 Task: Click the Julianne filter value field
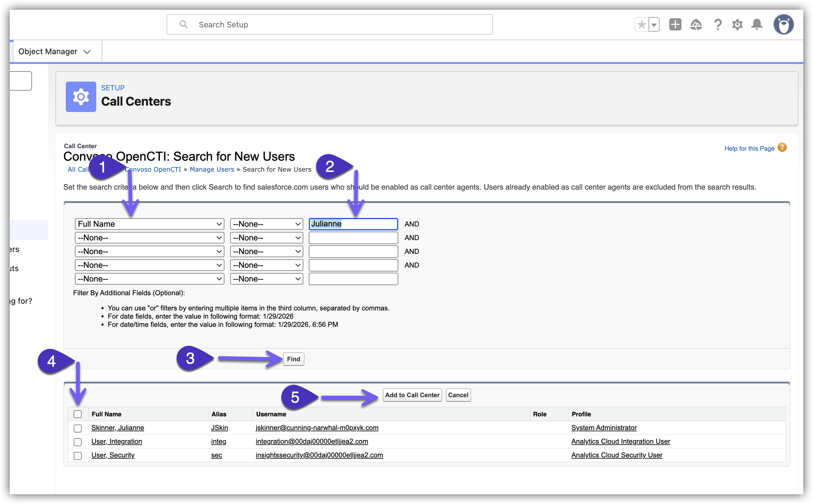[x=353, y=224]
